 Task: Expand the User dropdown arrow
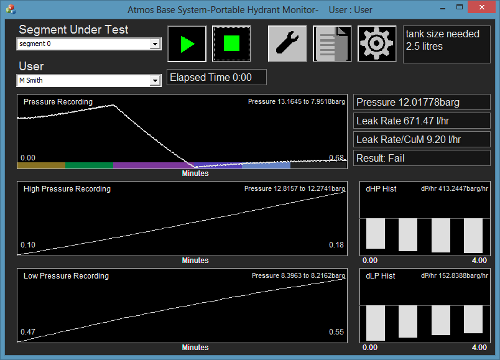tap(155, 80)
